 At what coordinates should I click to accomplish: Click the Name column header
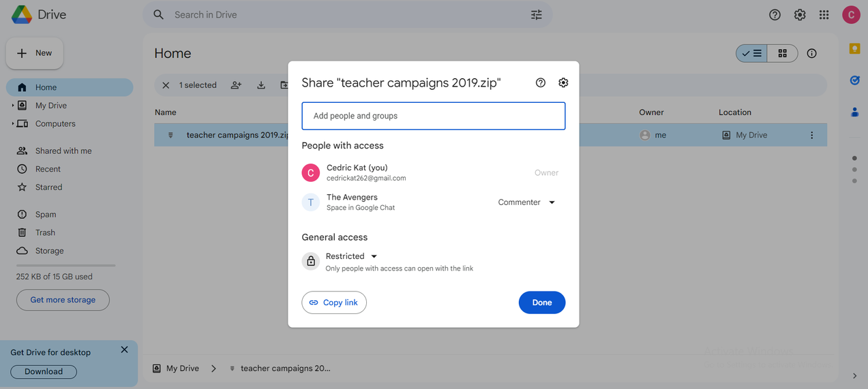[x=166, y=112]
